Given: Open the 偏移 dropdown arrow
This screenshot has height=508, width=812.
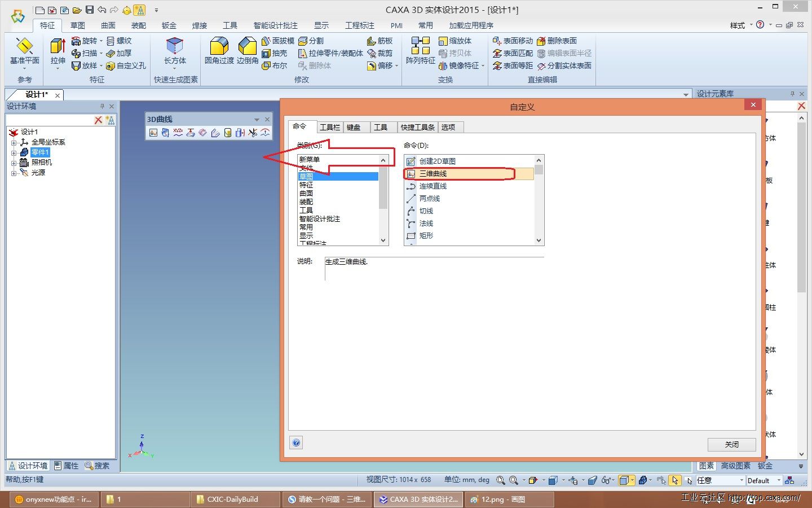Looking at the screenshot, I should pos(397,66).
